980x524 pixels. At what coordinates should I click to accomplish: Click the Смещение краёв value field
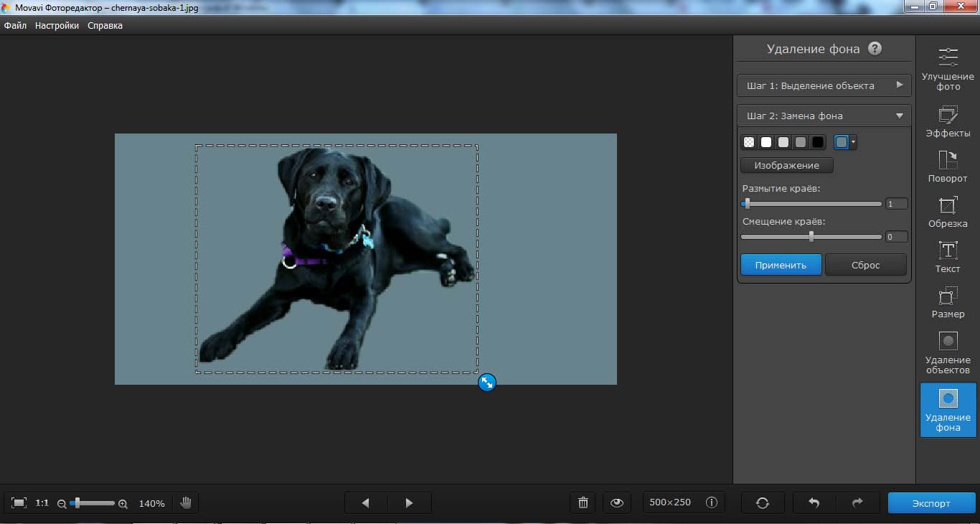[896, 237]
